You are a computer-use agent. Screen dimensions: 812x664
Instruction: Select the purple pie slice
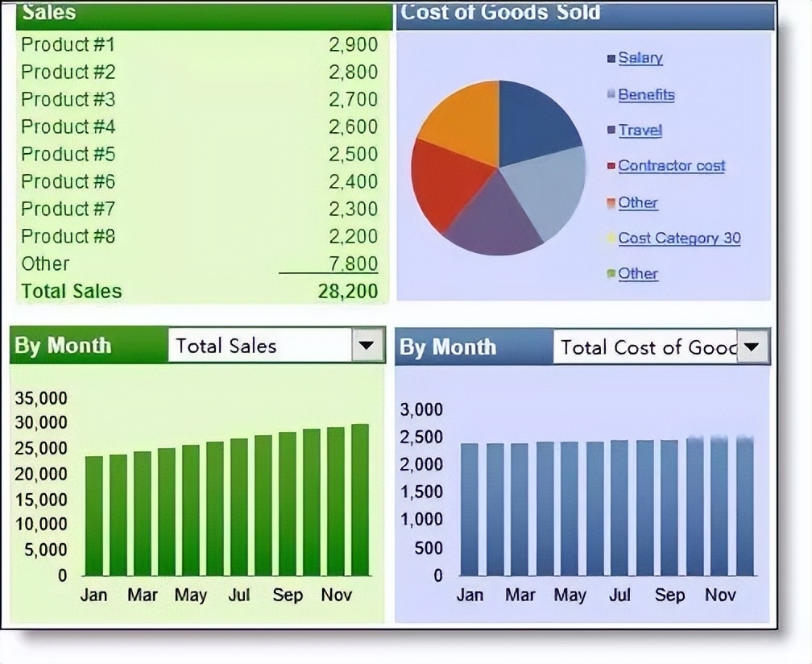click(495, 220)
